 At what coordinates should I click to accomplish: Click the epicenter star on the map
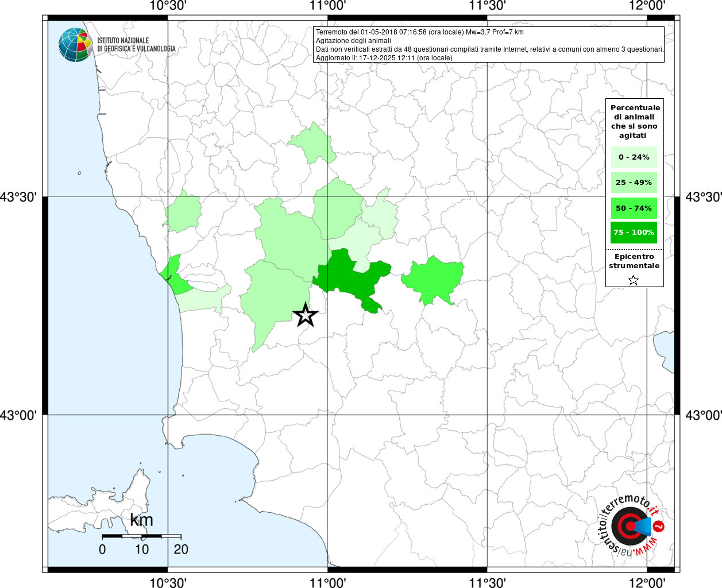coord(306,315)
